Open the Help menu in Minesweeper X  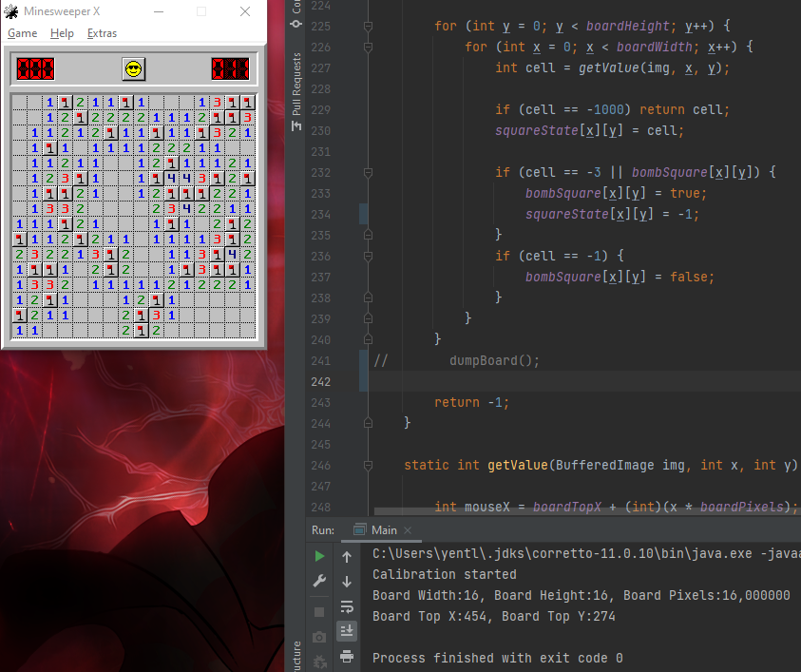pos(62,33)
